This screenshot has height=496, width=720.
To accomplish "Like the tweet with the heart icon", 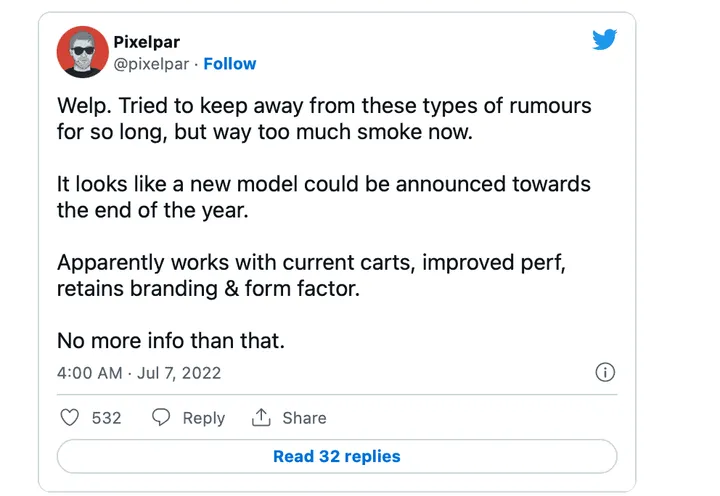I will 69,418.
